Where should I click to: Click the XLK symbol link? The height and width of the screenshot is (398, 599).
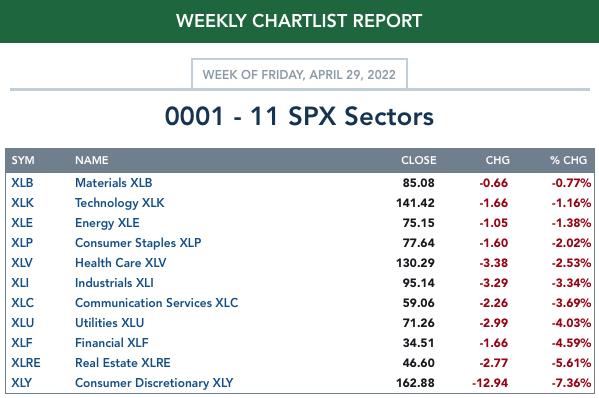pyautogui.click(x=22, y=203)
